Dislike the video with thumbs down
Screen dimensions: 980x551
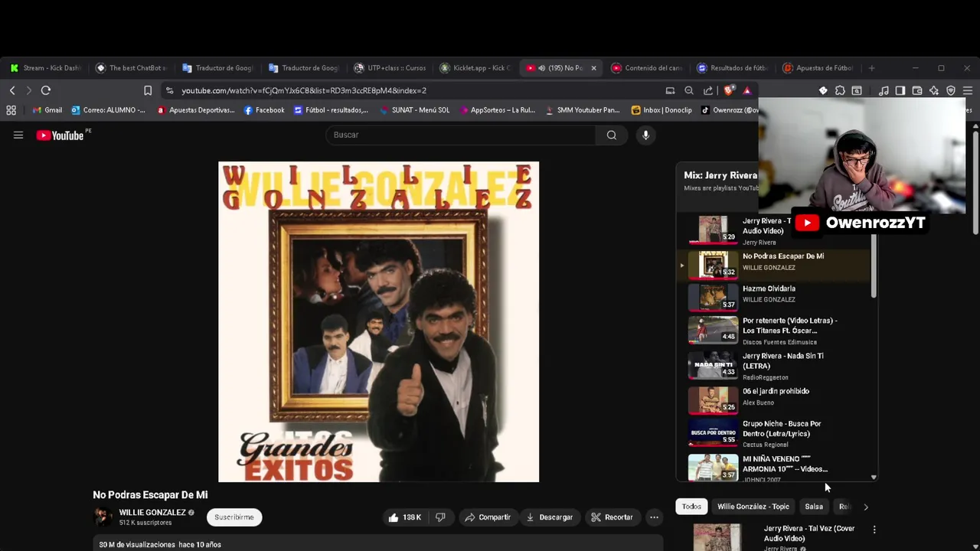[x=440, y=517]
